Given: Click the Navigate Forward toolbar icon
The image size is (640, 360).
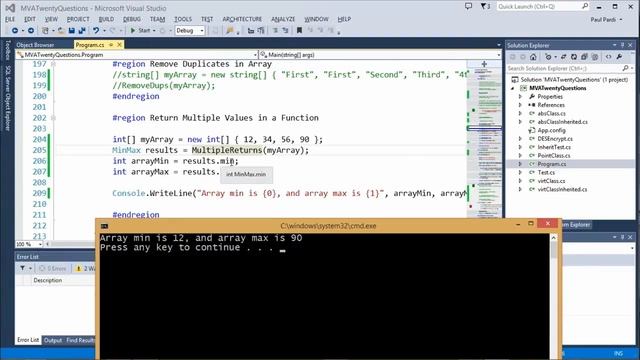Looking at the screenshot, I should point(31,31).
